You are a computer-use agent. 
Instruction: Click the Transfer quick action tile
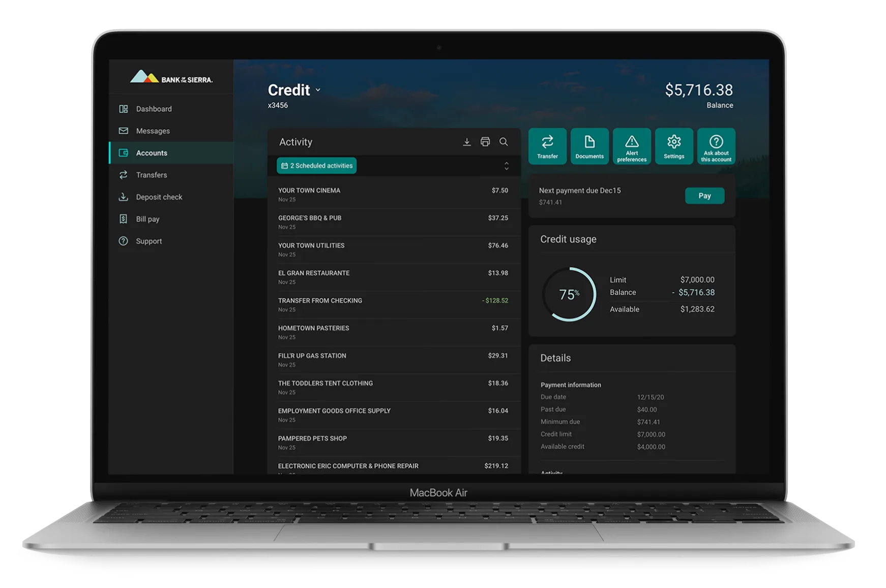coord(547,146)
